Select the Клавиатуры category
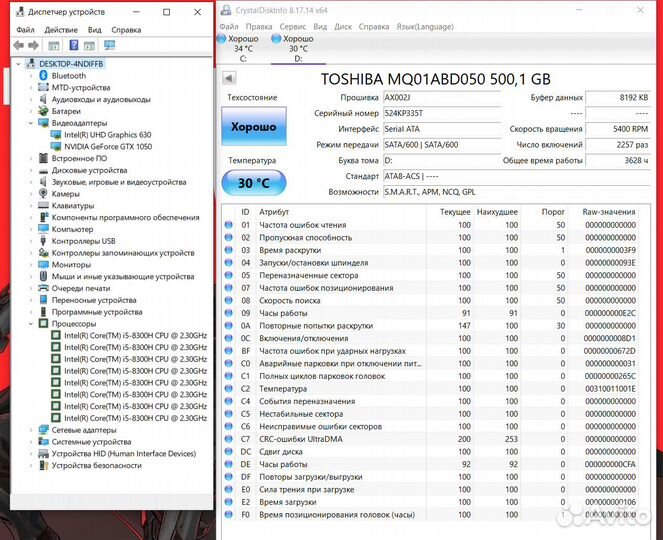The height and width of the screenshot is (540, 663). (73, 206)
